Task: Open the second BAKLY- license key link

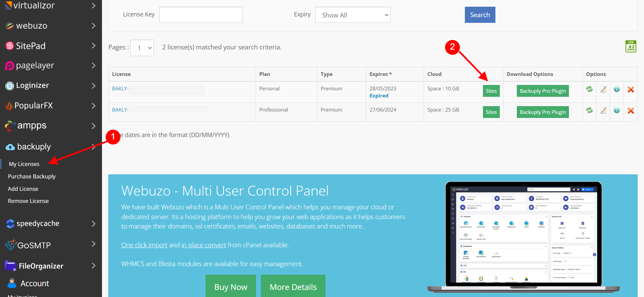Action: pos(120,110)
